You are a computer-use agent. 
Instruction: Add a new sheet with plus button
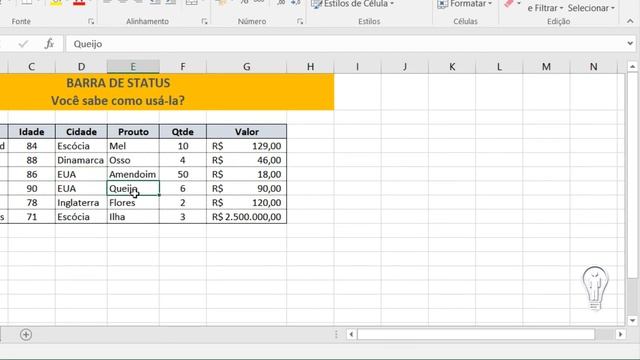[x=26, y=335]
